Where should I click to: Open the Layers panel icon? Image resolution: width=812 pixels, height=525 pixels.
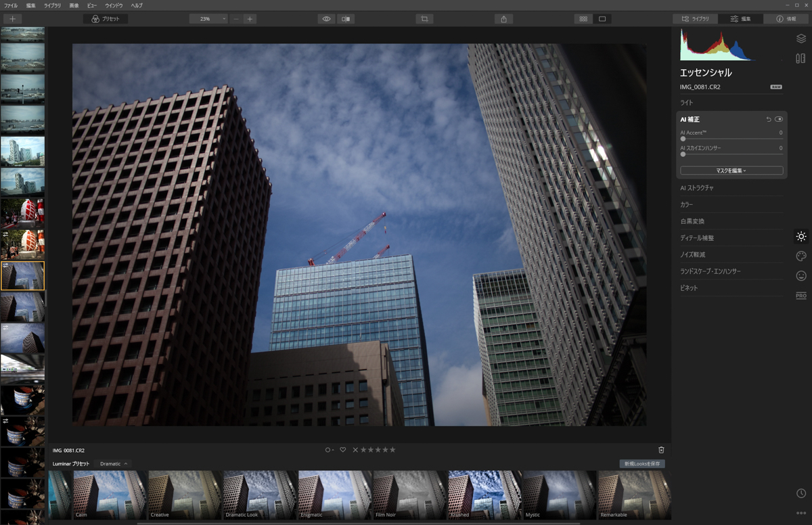(801, 39)
